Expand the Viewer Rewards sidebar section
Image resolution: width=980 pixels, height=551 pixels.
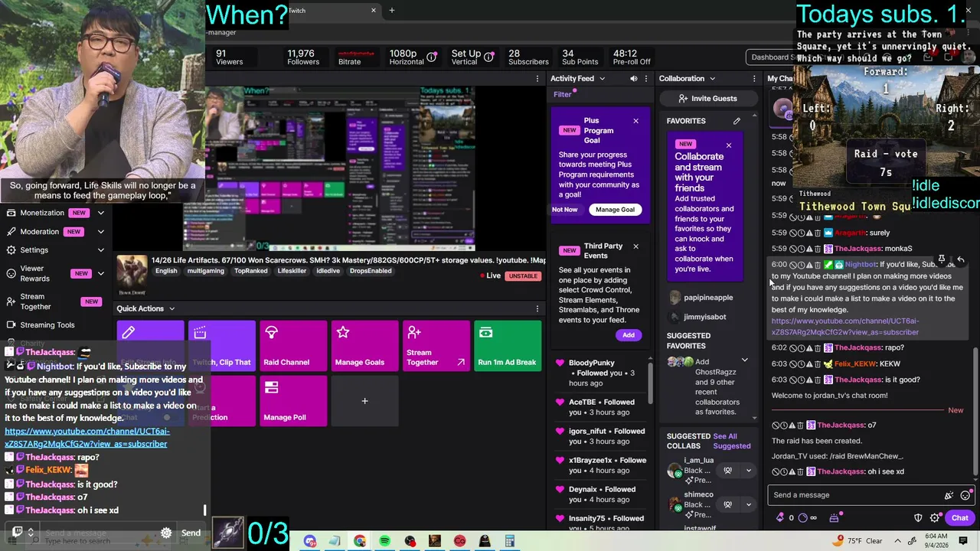(100, 273)
